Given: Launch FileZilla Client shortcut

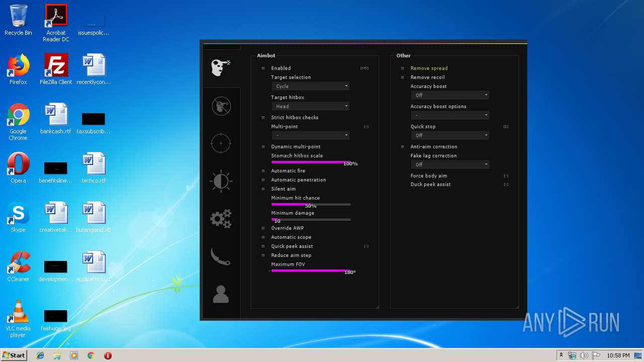Looking at the screenshot, I should point(56,69).
